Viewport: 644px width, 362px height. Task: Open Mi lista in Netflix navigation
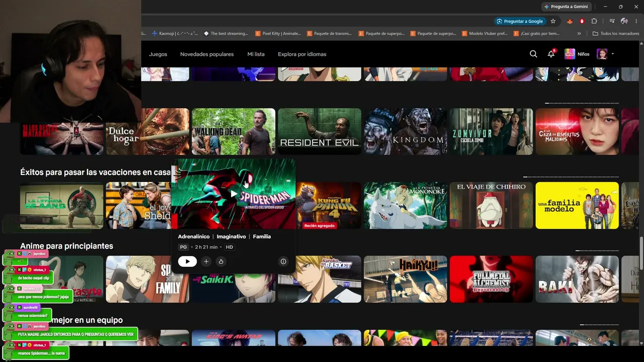256,54
